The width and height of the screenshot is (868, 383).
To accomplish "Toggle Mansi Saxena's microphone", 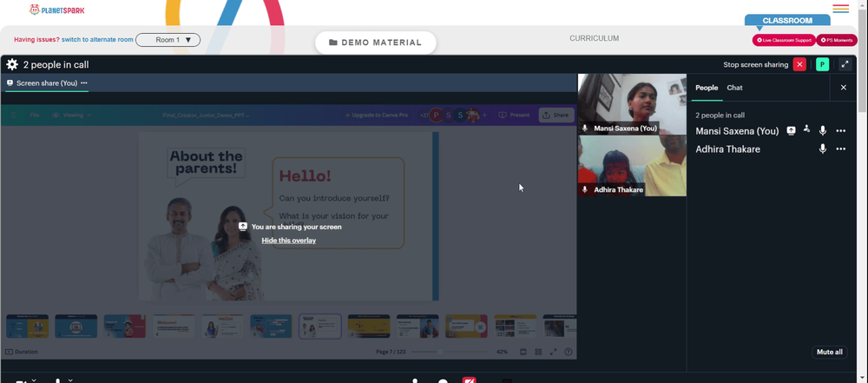I will click(823, 131).
